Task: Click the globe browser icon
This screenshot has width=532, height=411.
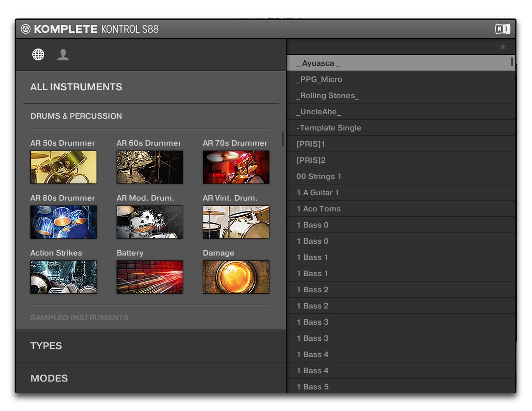Action: click(x=38, y=54)
